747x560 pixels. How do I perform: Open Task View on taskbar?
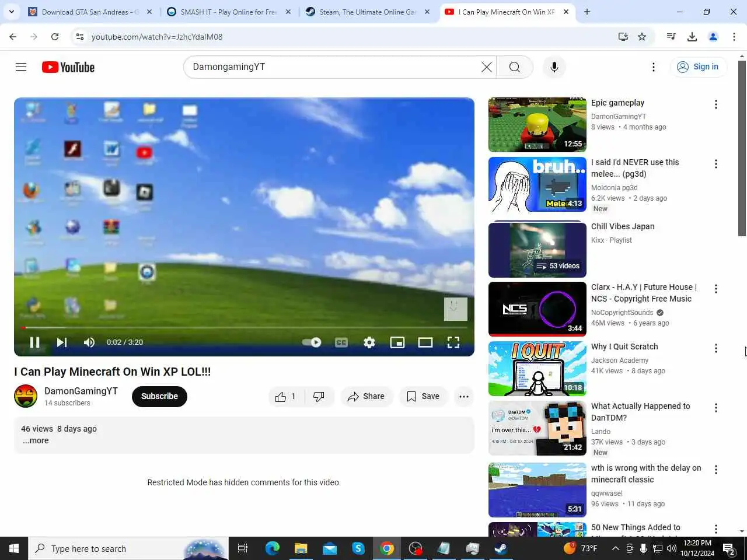tap(243, 548)
